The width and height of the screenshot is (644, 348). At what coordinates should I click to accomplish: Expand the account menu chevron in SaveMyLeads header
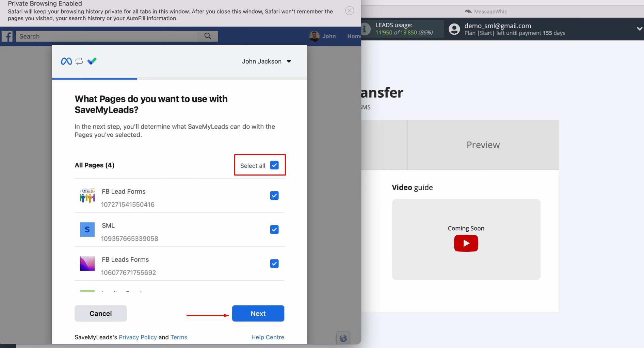[x=640, y=29]
